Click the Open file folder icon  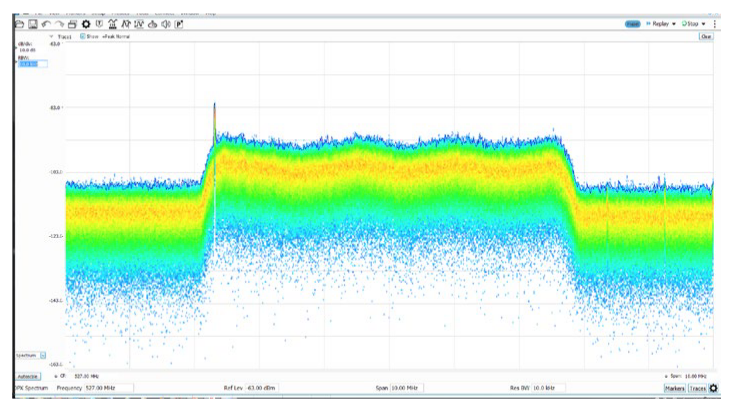[x=21, y=23]
